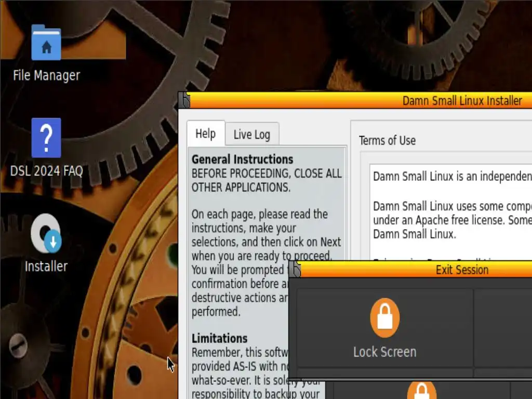Open window menu icon of Exit Session dialog

[x=295, y=270]
